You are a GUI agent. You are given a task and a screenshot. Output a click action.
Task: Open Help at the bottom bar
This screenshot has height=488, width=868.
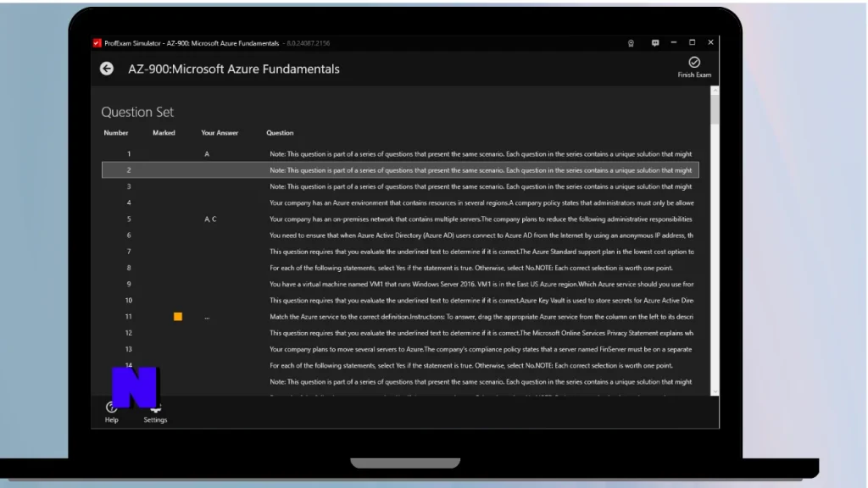click(x=111, y=413)
